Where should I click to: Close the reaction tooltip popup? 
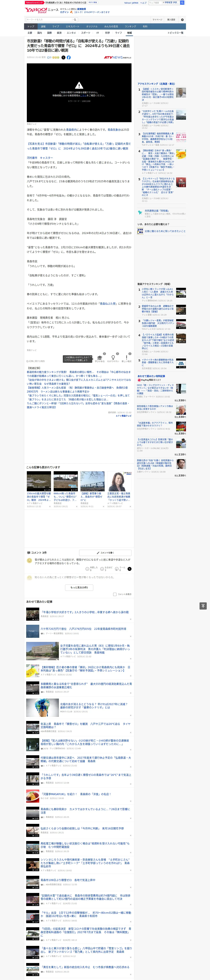pyautogui.click(x=91, y=357)
